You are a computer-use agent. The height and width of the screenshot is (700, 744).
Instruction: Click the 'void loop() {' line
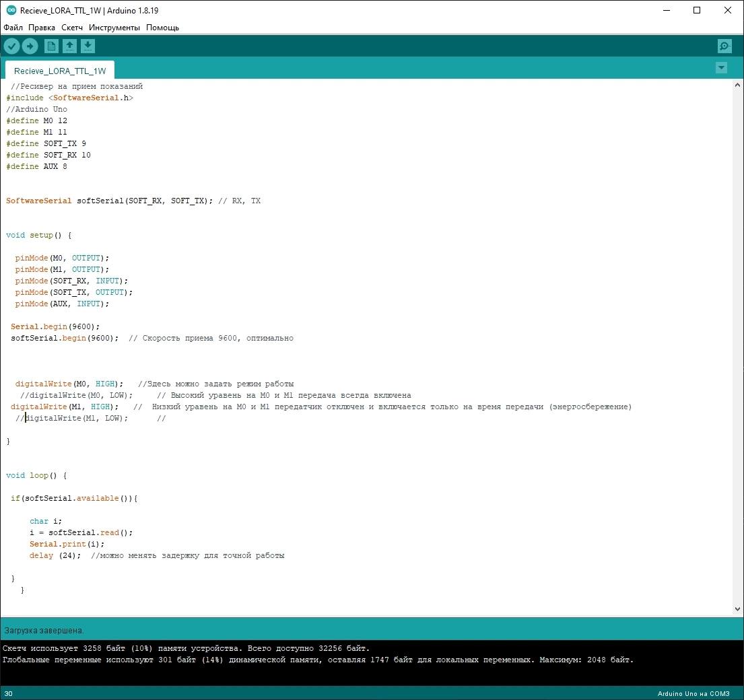coord(36,475)
